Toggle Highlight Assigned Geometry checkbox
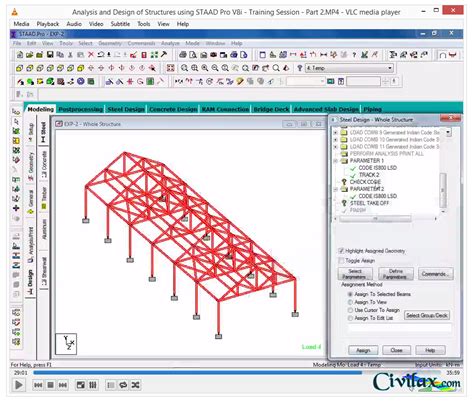 (x=341, y=251)
